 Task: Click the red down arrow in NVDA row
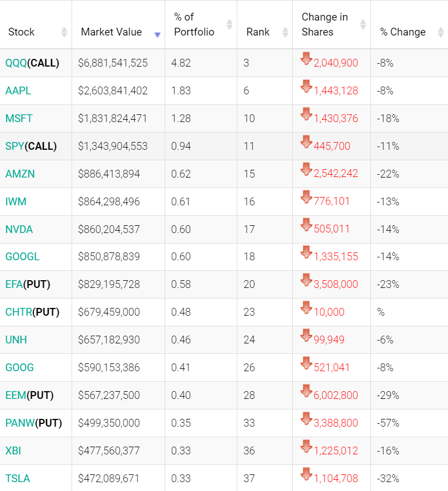pos(306,225)
